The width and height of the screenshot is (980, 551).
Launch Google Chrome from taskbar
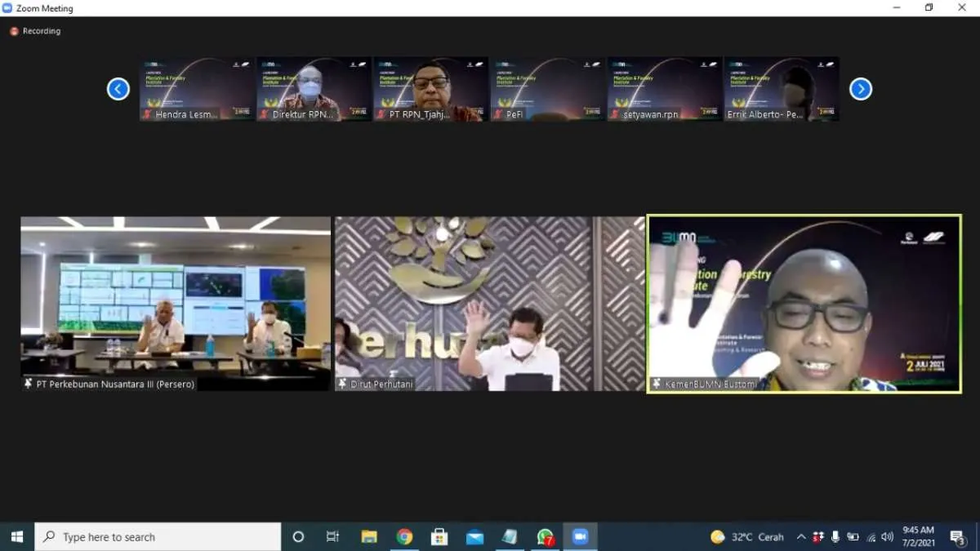(x=404, y=536)
